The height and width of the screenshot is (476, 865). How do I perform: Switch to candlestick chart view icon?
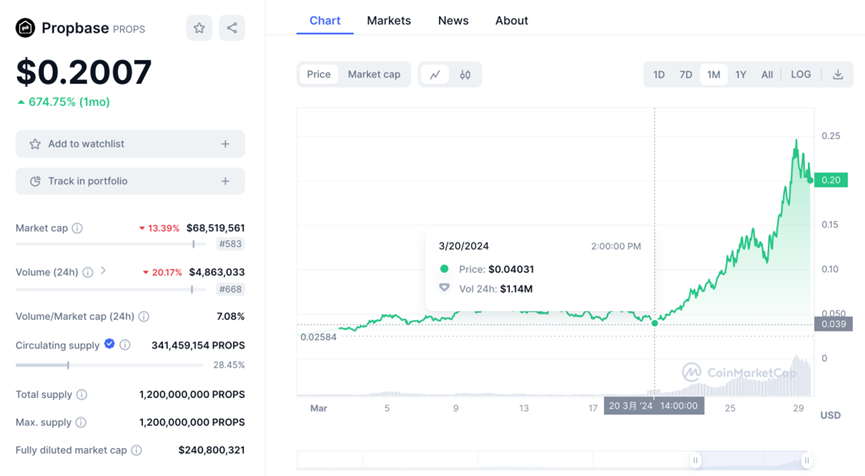pyautogui.click(x=465, y=74)
